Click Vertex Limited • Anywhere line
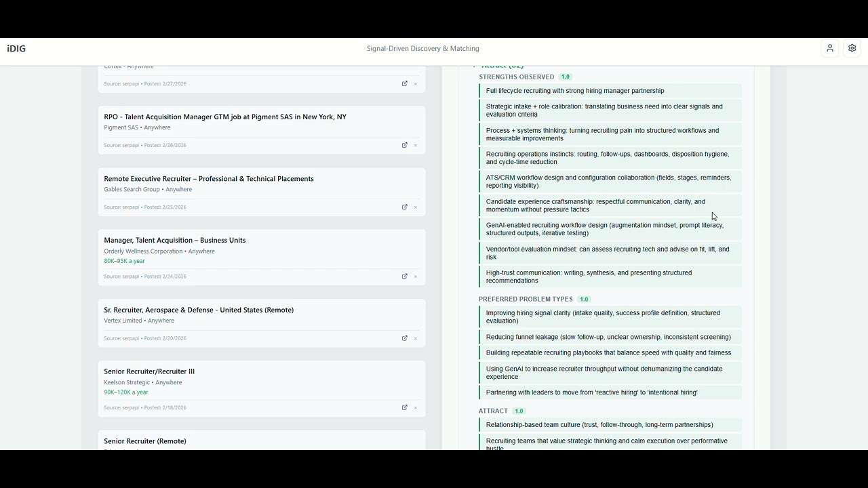This screenshot has width=868, height=488. [139, 321]
